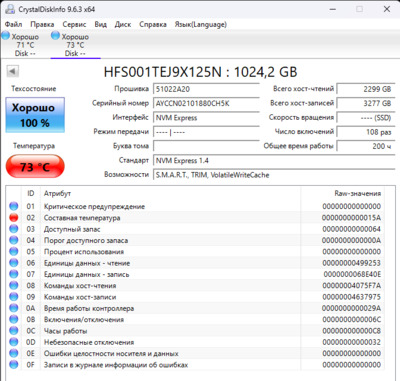400x381 pixels.
Task: Open the Файл menu
Action: (x=14, y=24)
